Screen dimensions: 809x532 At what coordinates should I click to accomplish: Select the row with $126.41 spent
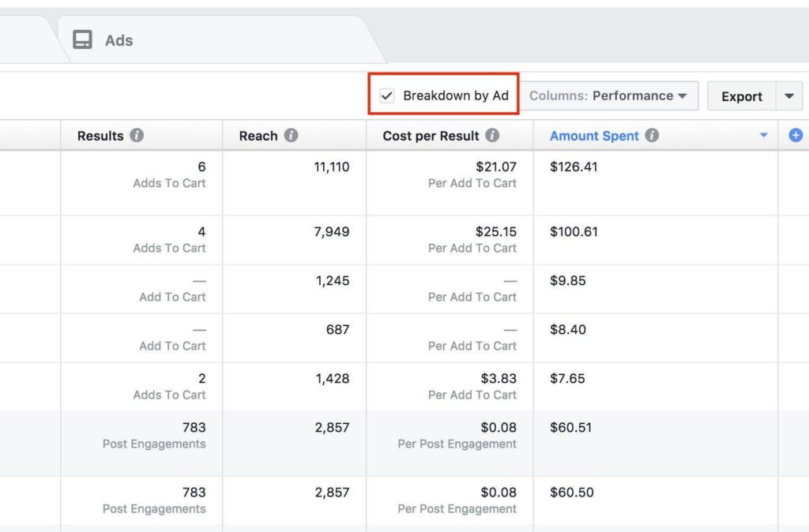(404, 183)
